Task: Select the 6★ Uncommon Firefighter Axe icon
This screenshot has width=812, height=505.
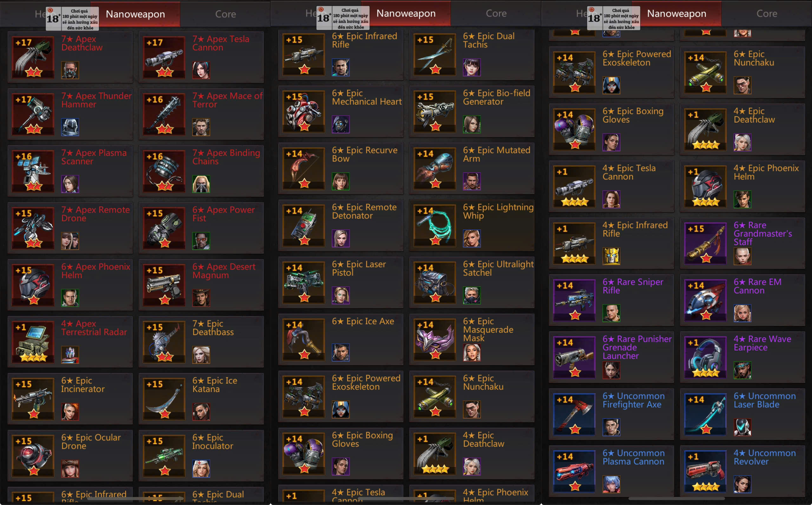Action: [x=574, y=414]
